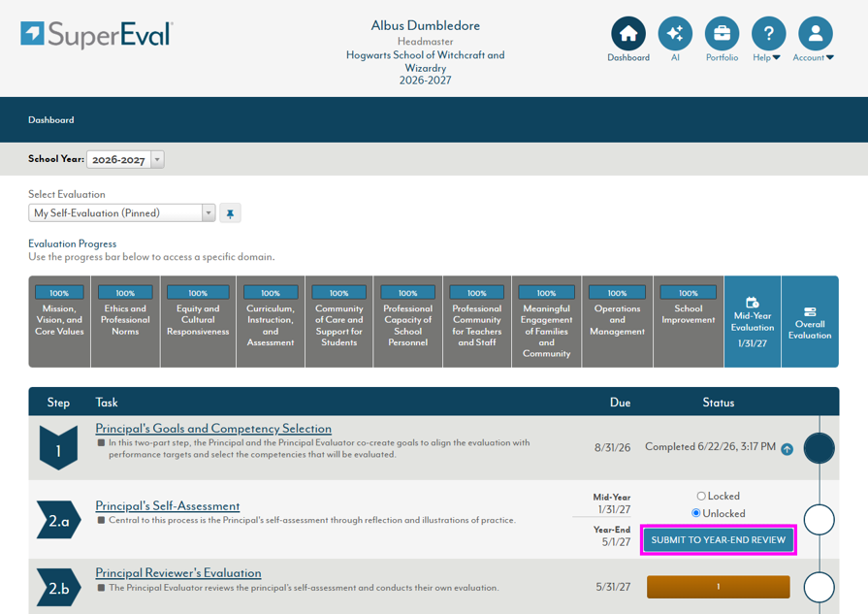Screen dimensions: 868x614
Task: Open Ethics and Professional Norms domain
Action: tap(125, 322)
